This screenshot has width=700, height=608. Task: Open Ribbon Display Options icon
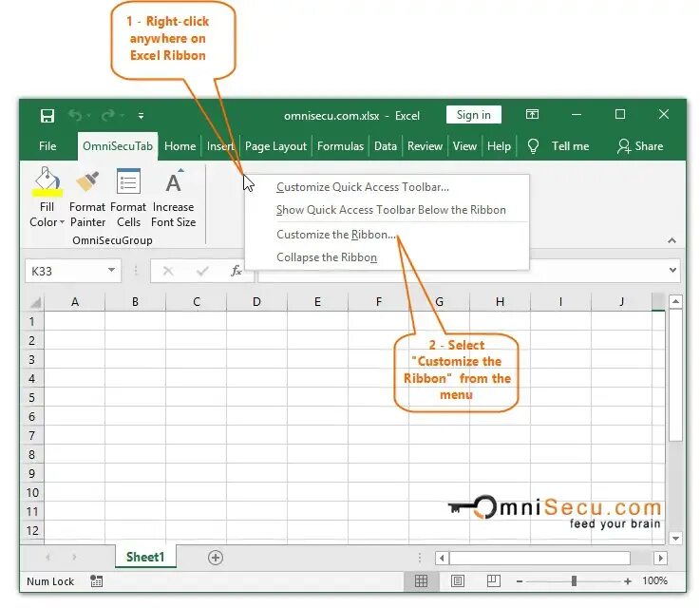pos(532,114)
